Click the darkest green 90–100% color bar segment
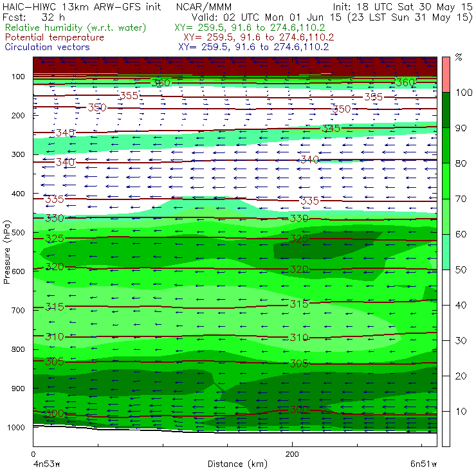The width and height of the screenshot is (476, 476). 446,110
